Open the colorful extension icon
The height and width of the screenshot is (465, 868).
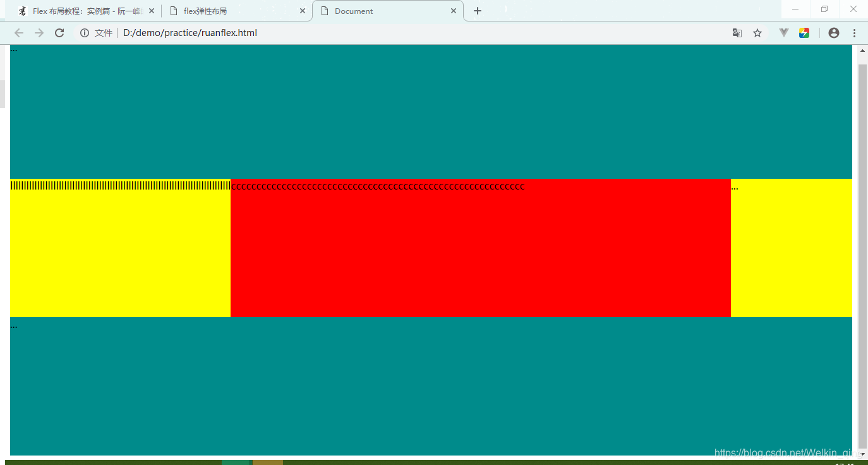point(804,33)
